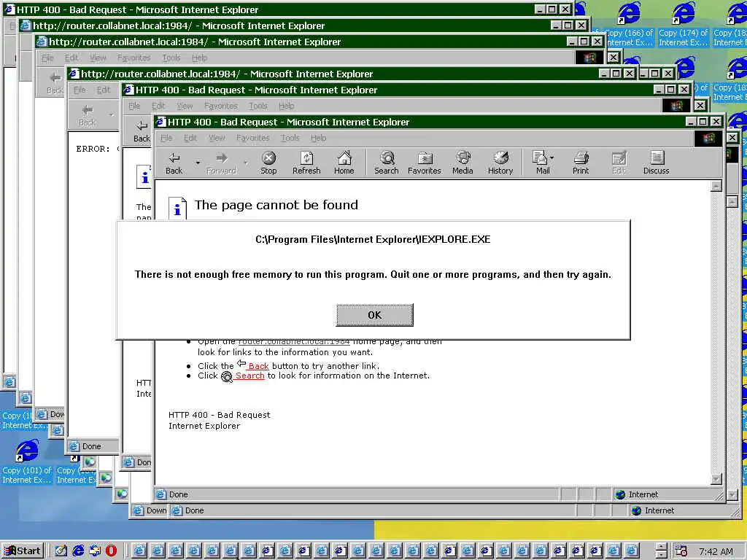The image size is (747, 560).
Task: Click the Refresh toolbar icon
Action: [x=306, y=163]
